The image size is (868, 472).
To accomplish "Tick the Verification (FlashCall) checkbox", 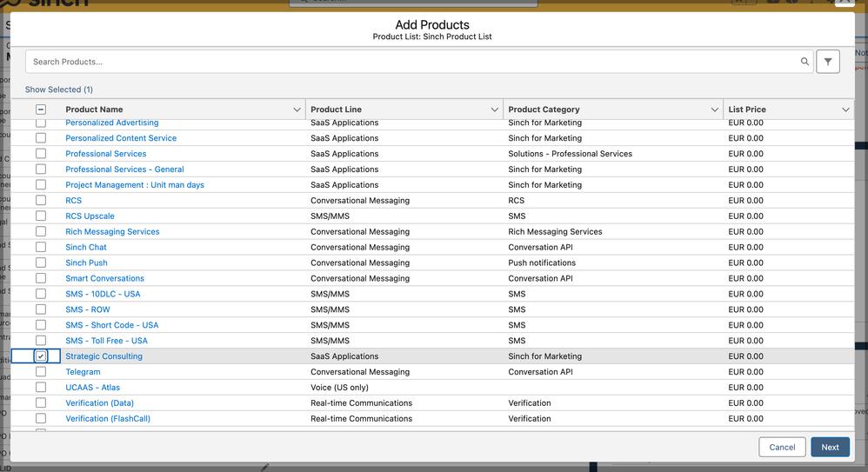I will click(41, 418).
